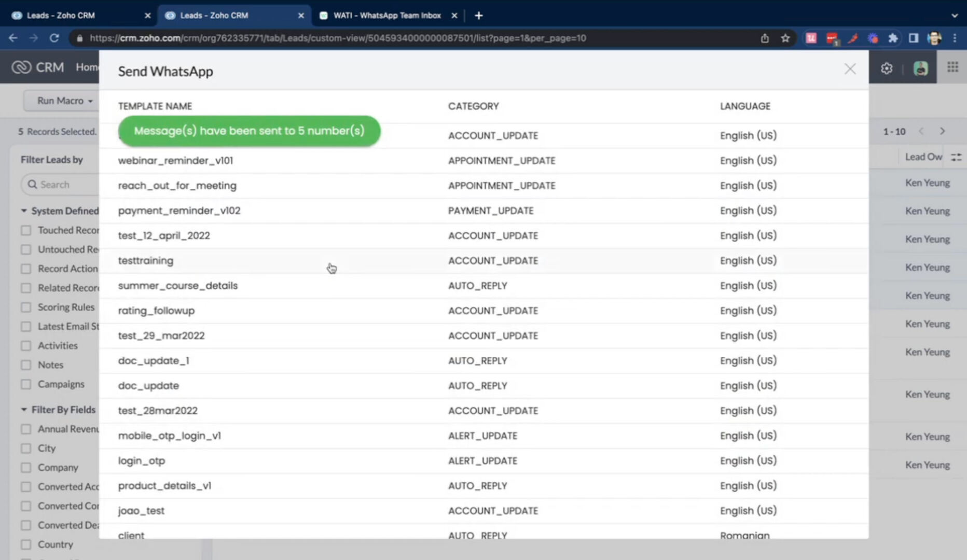Open the CRM settings gear
This screenshot has width=967, height=560.
coord(887,68)
